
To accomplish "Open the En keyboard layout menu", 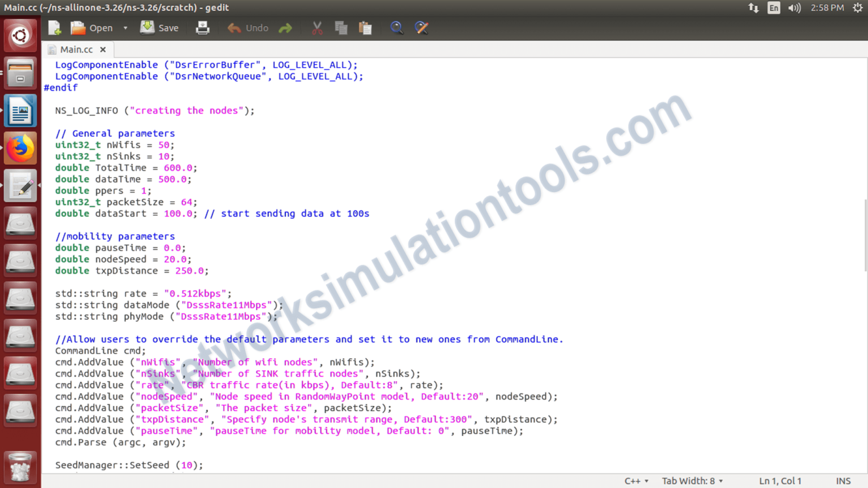I will click(773, 8).
